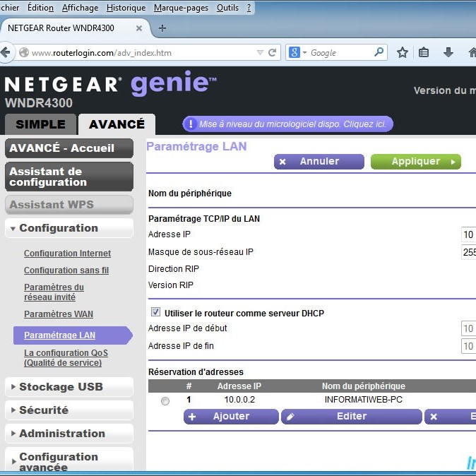
Task: Select radio button for reservation 10.0.0.2
Action: (165, 401)
